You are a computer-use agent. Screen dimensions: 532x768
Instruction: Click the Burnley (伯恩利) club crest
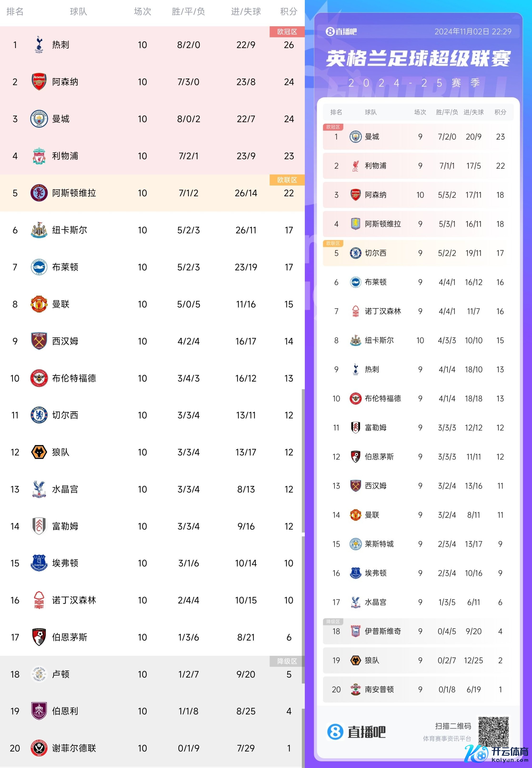click(x=39, y=711)
